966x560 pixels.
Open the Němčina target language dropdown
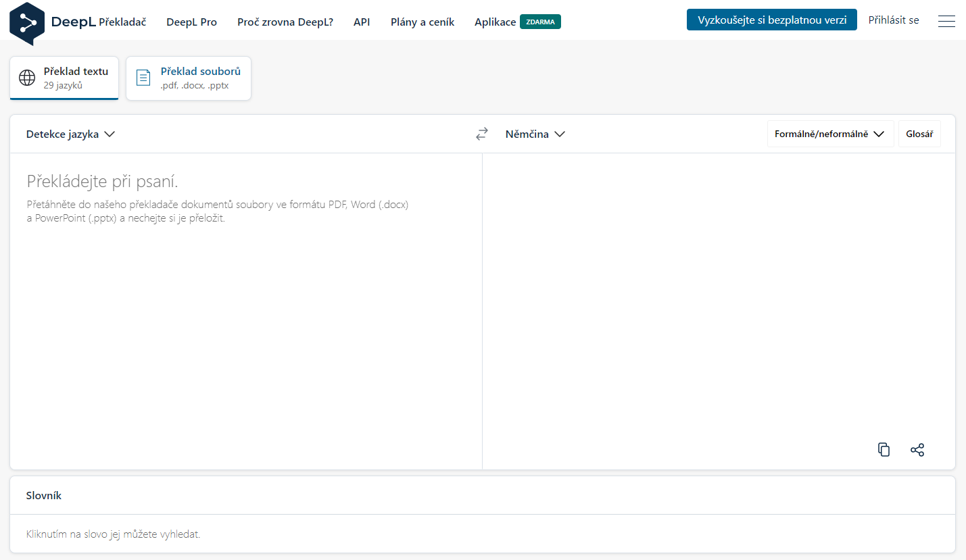(x=535, y=134)
